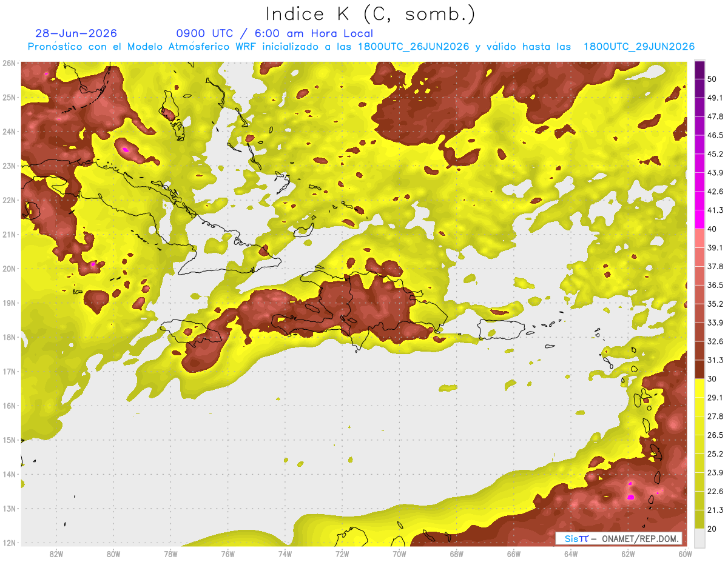728x562 pixels.
Task: Click the latitude label "12N"
Action: (x=8, y=543)
